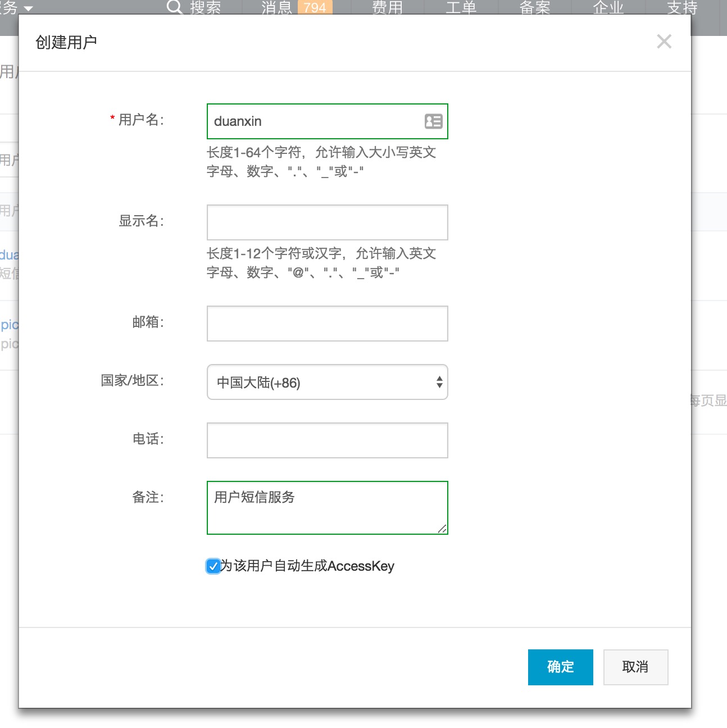The height and width of the screenshot is (728, 727).
Task: Uncheck the auto-generate AccessKey checkbox
Action: 213,566
